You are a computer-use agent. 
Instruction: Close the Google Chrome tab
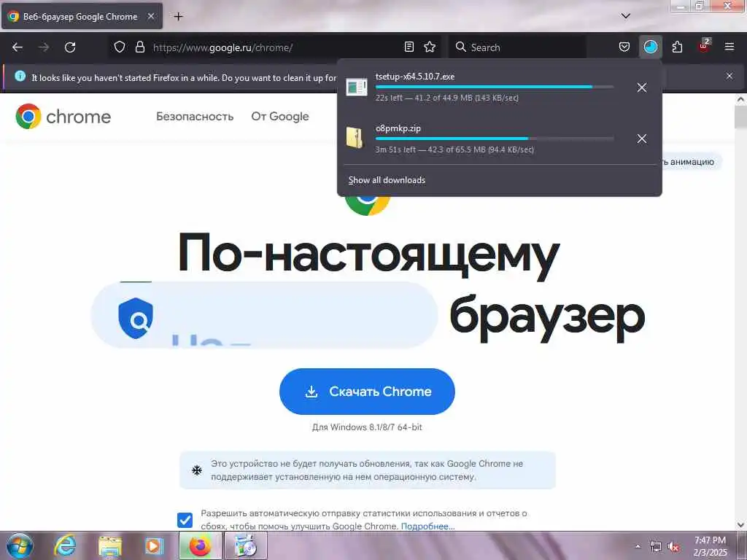coord(151,16)
